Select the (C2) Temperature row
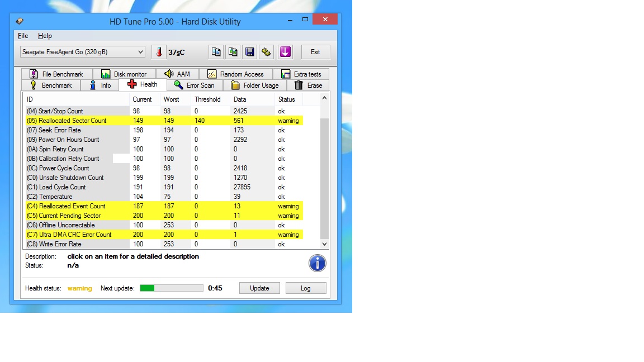The height and width of the screenshot is (362, 644). click(164, 197)
